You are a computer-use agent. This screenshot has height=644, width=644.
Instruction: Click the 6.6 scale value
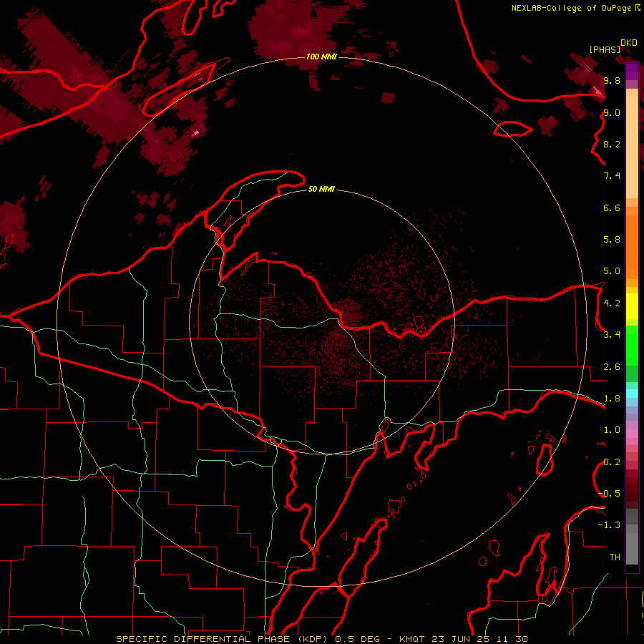coord(612,208)
